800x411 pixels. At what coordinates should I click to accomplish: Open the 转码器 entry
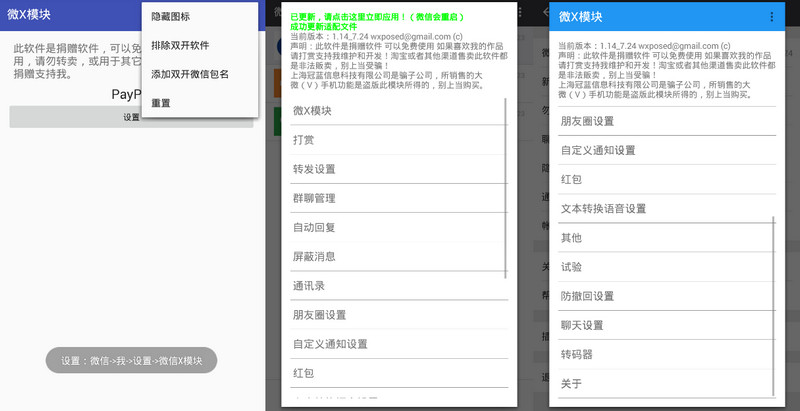667,354
